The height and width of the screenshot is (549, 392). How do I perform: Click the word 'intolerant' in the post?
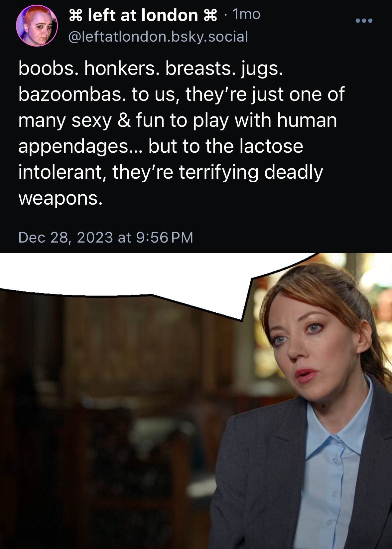pyautogui.click(x=60, y=172)
